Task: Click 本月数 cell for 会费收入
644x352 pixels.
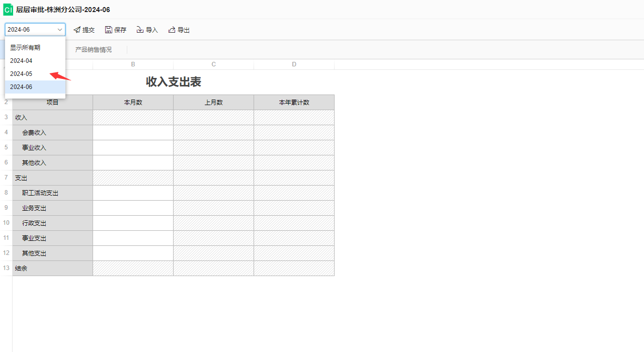Action: [x=133, y=133]
